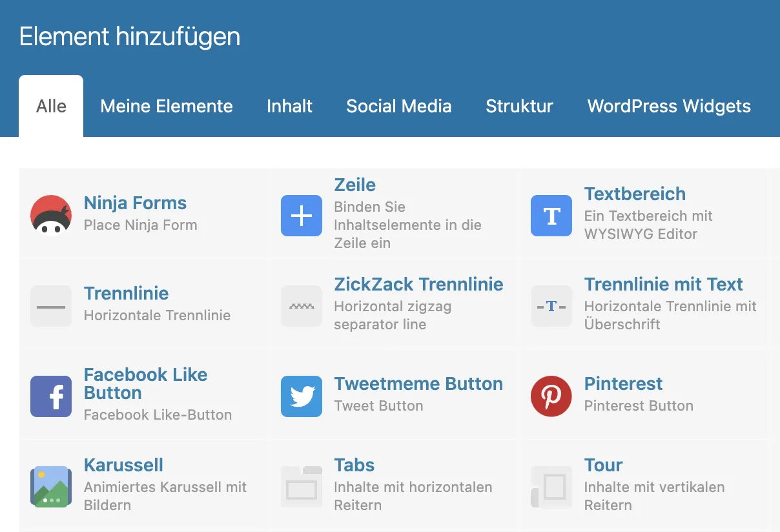This screenshot has height=532, width=780.
Task: Click the Tabs element icon
Action: [302, 487]
